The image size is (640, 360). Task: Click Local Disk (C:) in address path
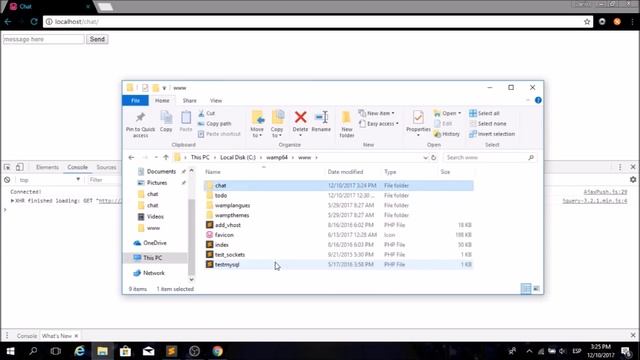pyautogui.click(x=238, y=158)
